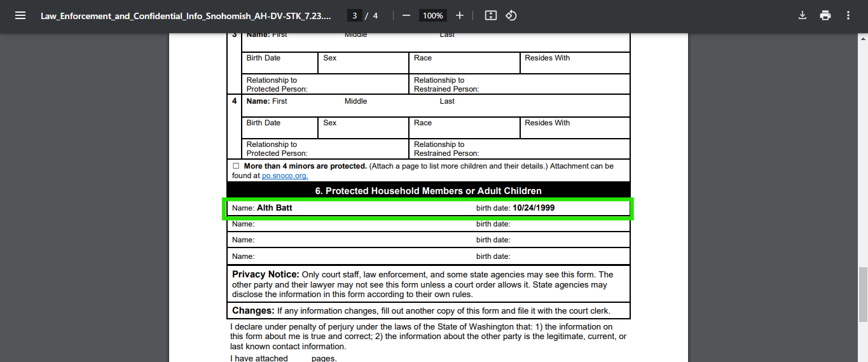
Task: Click minor 3 Resides With field
Action: 575,63
